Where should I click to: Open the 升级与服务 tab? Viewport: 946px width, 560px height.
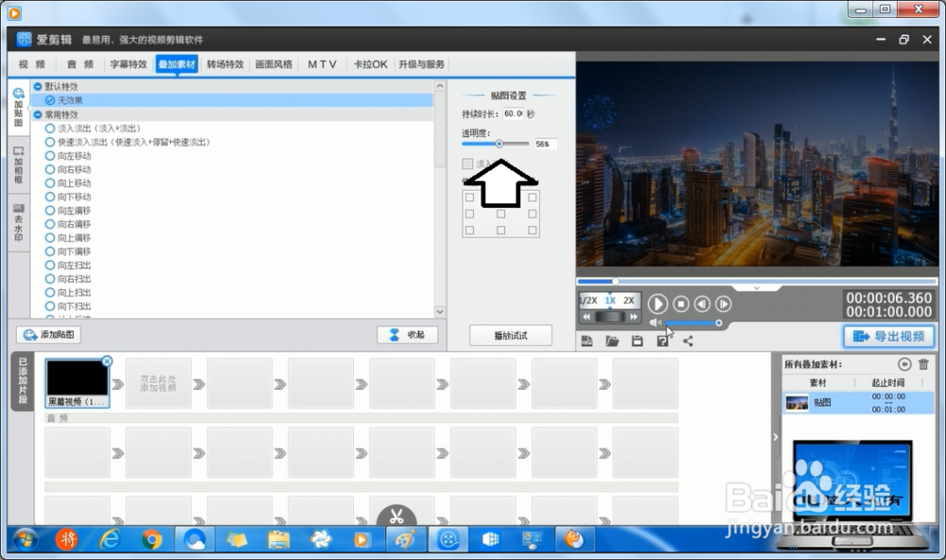click(421, 64)
